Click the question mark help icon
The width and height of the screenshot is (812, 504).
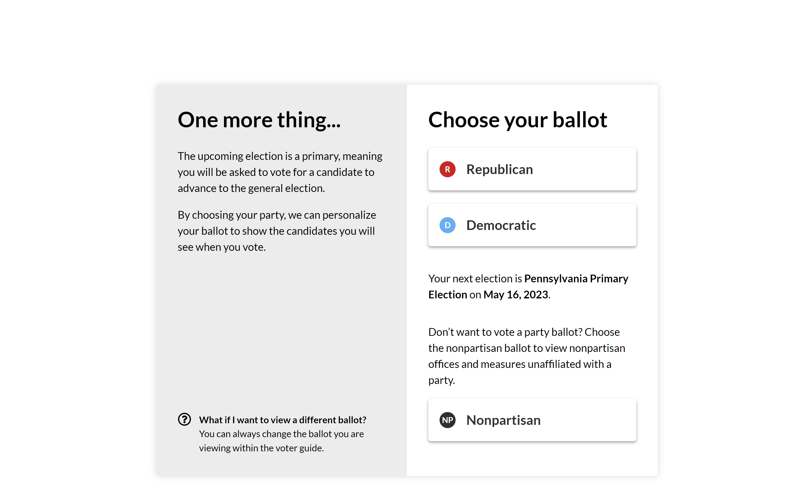pos(184,419)
